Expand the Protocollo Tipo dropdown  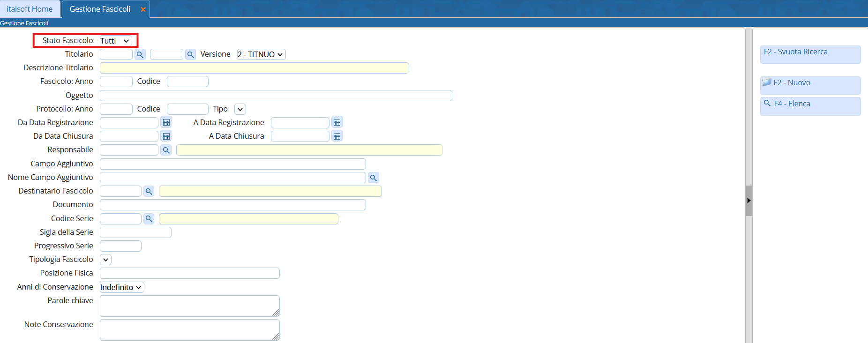(x=240, y=109)
